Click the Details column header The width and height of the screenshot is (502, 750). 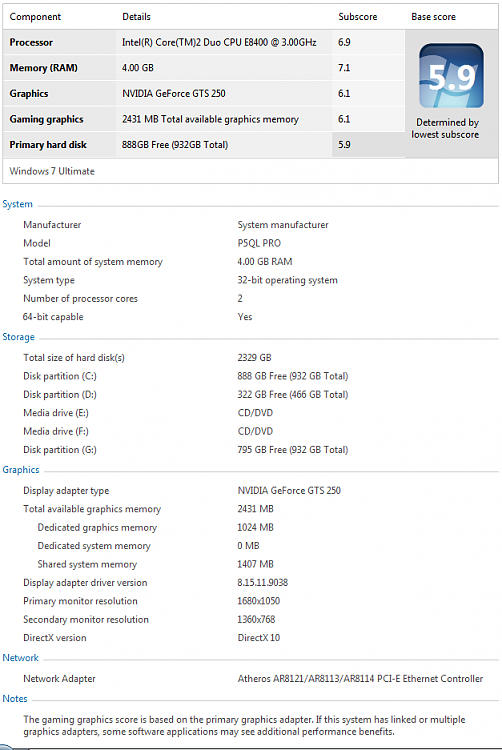pyautogui.click(x=136, y=17)
